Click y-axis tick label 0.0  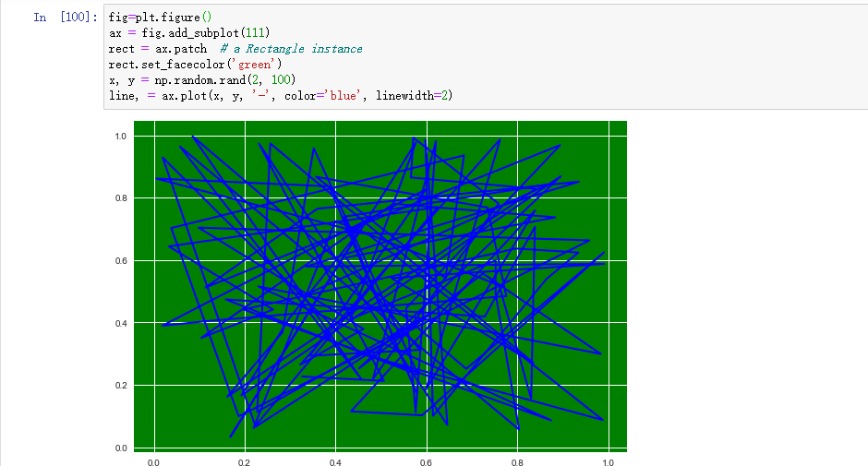coord(121,448)
